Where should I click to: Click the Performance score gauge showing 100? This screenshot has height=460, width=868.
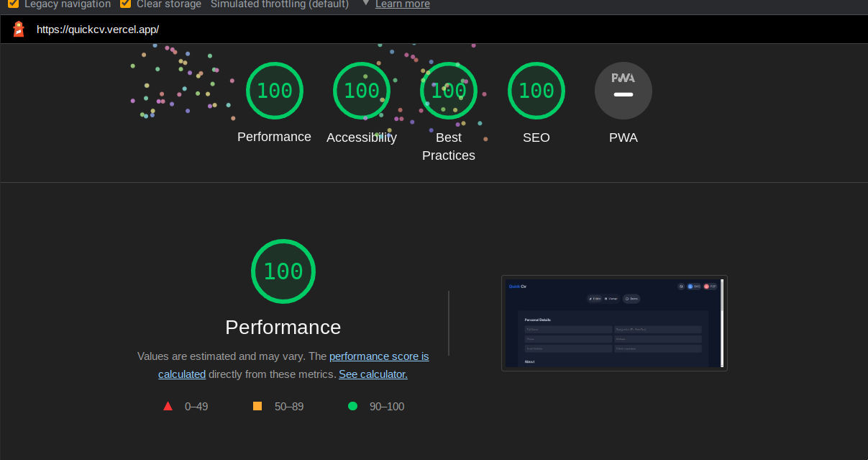[x=274, y=91]
